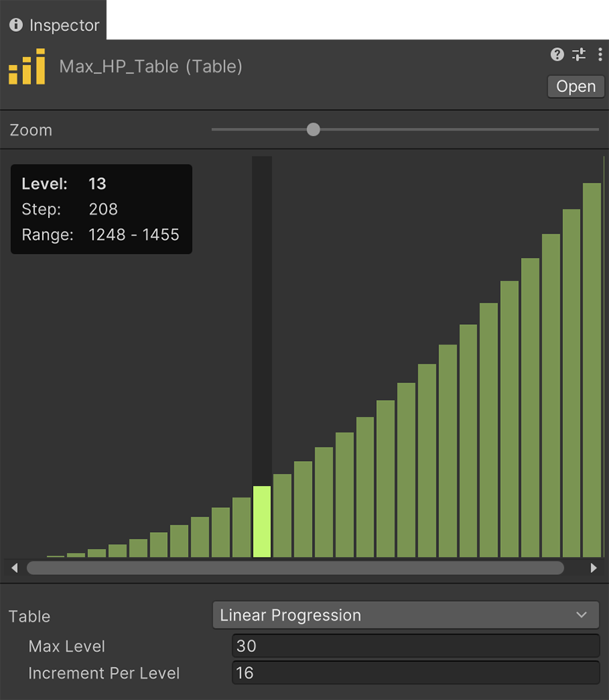Image resolution: width=609 pixels, height=700 pixels.
Task: Open the help reference icon
Action: 557,54
